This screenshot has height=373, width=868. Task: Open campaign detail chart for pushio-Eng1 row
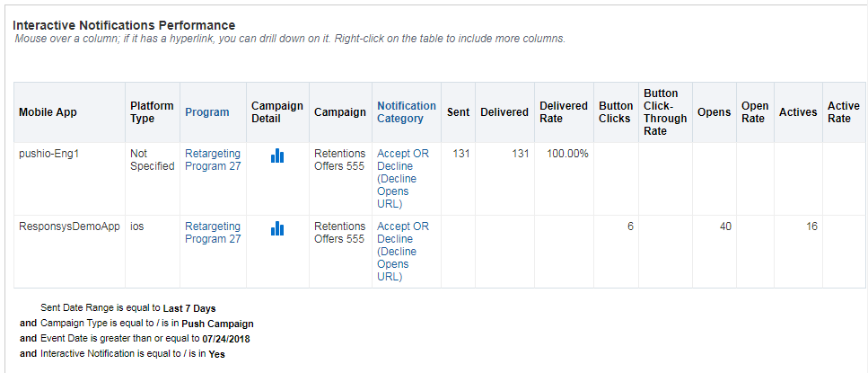tap(277, 156)
